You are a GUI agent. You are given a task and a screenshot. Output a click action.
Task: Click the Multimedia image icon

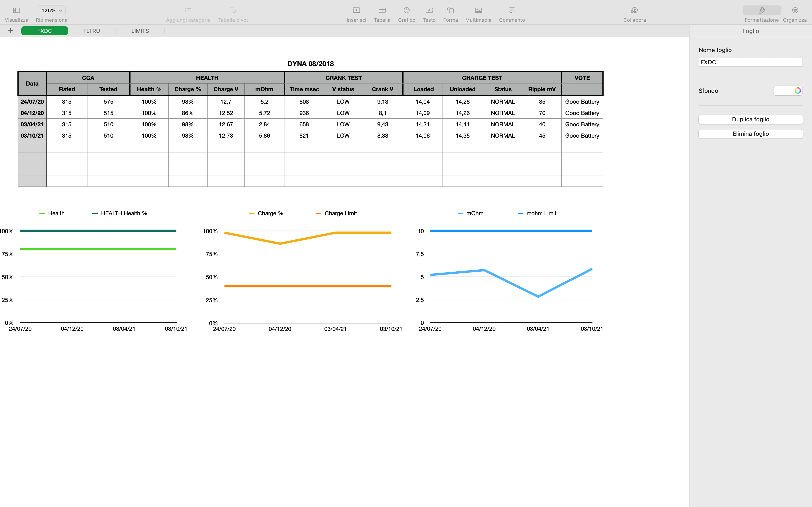point(478,10)
